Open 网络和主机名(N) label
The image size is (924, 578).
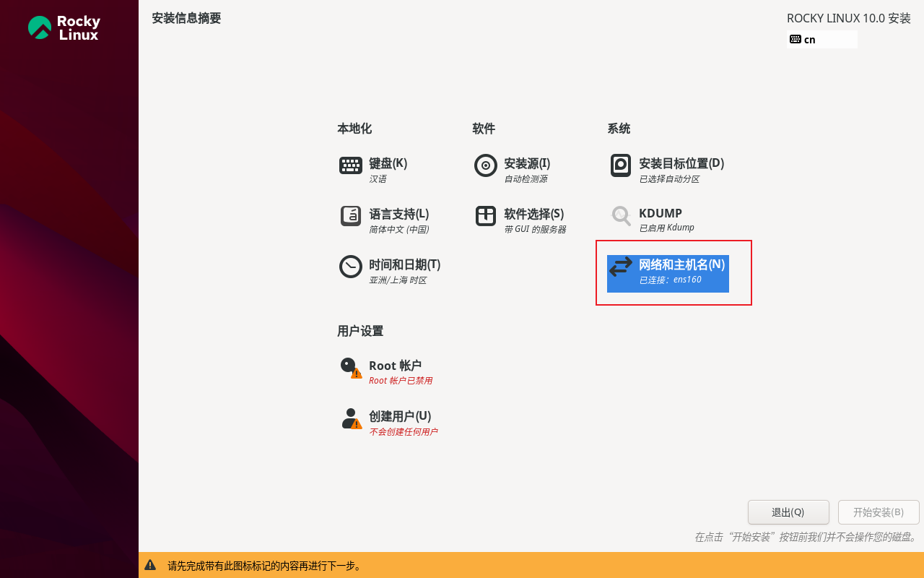(682, 264)
